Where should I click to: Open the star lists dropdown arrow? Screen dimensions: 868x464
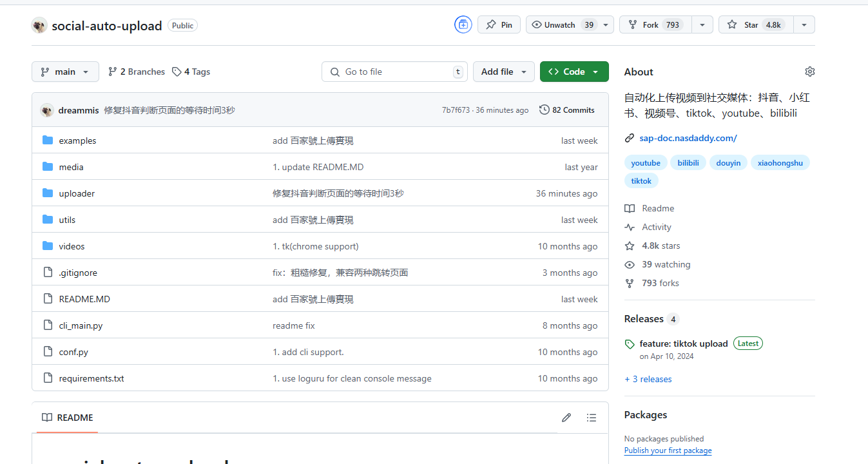point(804,25)
